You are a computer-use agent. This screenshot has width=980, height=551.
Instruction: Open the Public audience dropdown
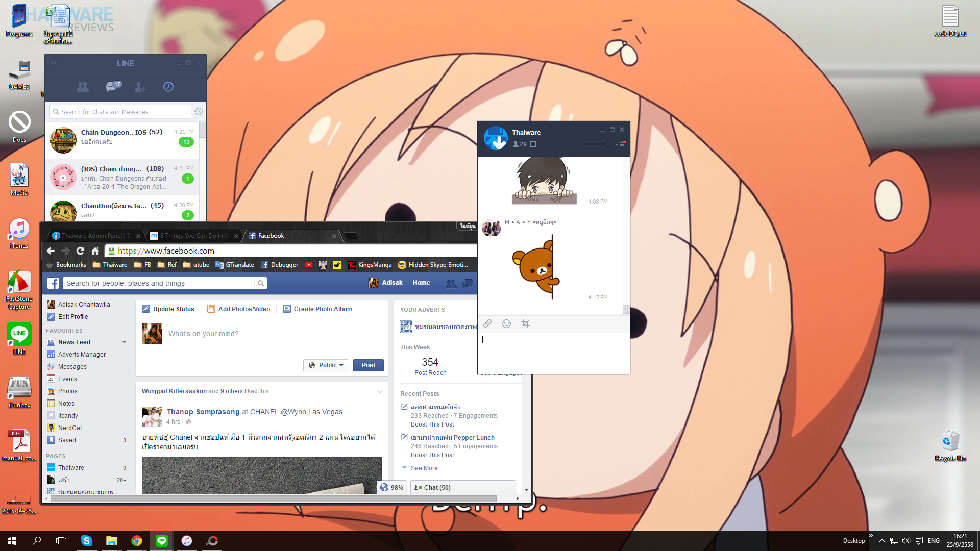click(326, 365)
